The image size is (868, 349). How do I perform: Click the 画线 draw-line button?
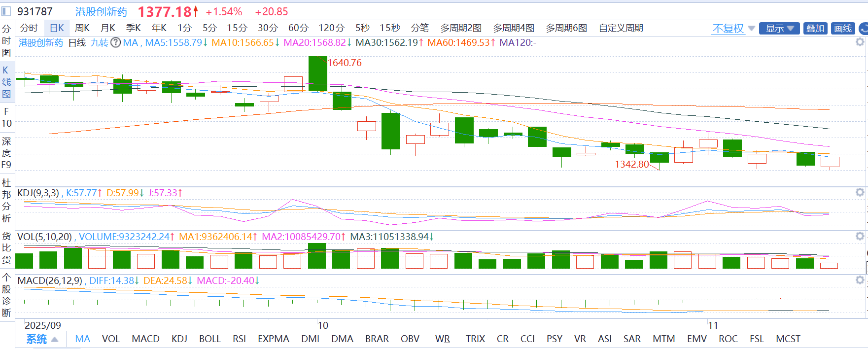point(843,28)
